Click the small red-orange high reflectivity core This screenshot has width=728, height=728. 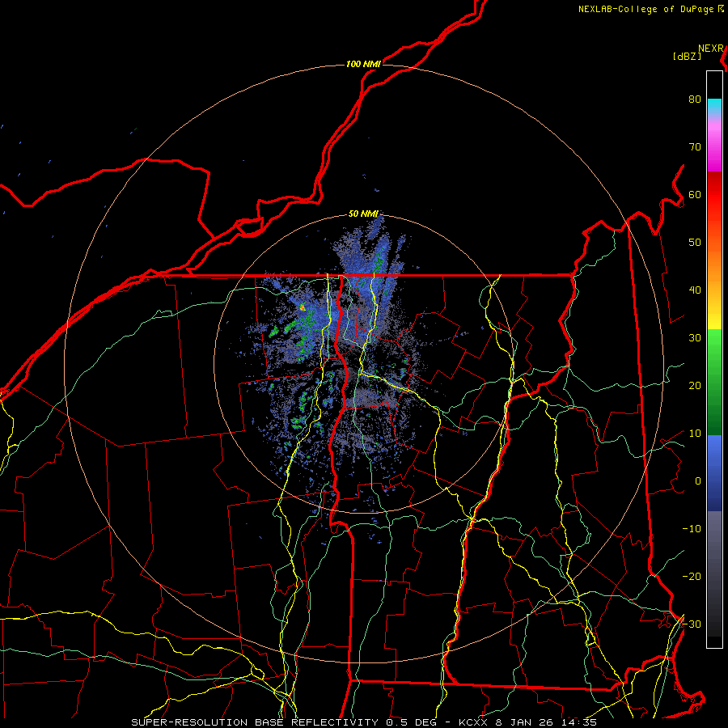coord(303,307)
